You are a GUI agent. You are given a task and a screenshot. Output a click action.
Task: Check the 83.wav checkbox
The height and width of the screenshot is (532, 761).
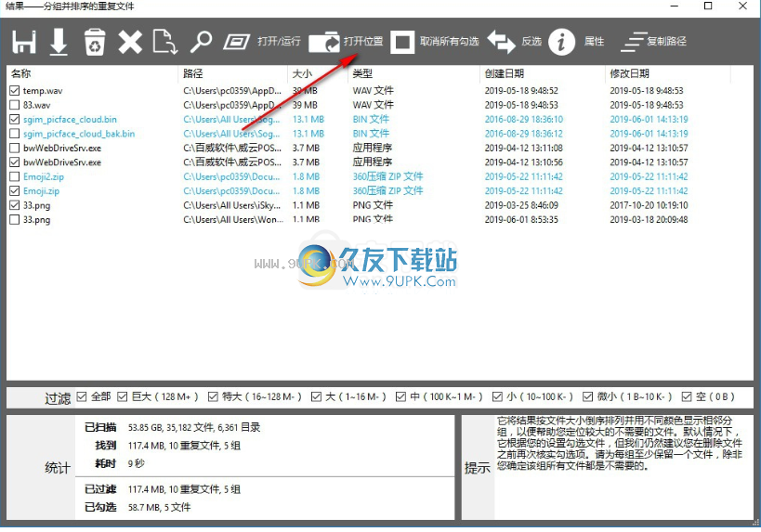pos(15,105)
